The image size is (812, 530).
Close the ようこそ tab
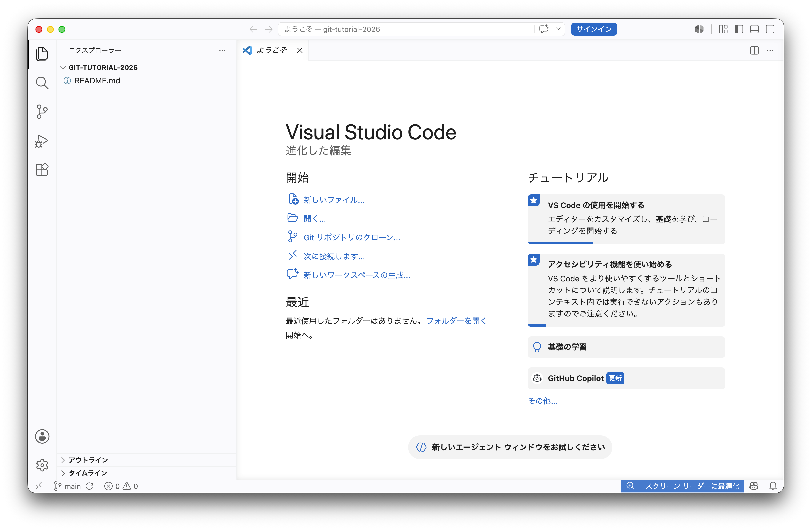coord(300,50)
